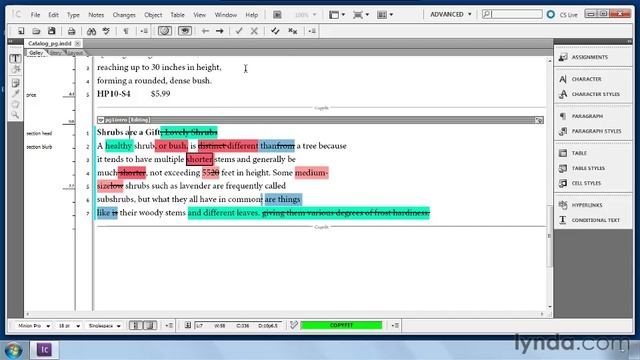Open the Arrange Documents dropdown
Viewport: 640px width, 360px height.
coord(385,15)
